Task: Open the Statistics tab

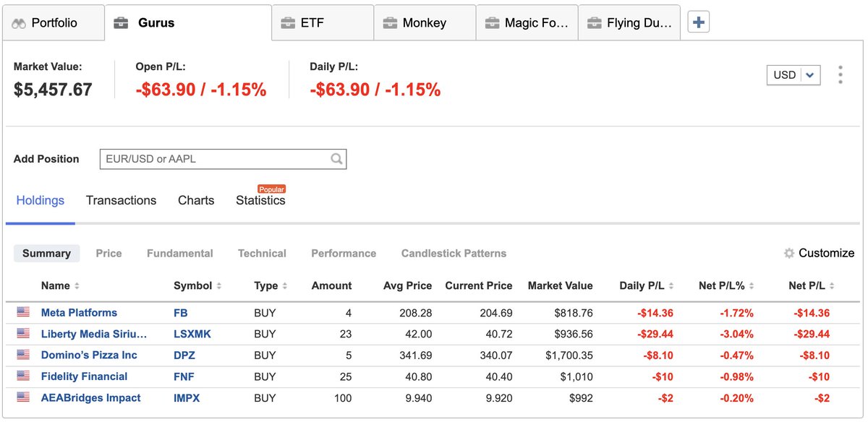Action: click(x=260, y=201)
